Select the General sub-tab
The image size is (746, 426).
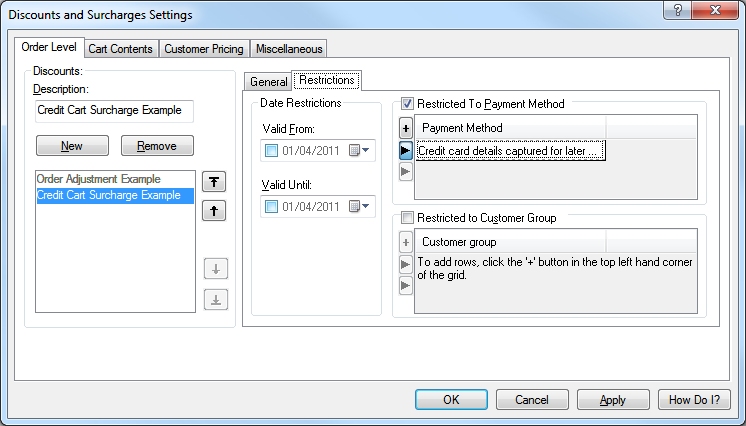click(268, 82)
